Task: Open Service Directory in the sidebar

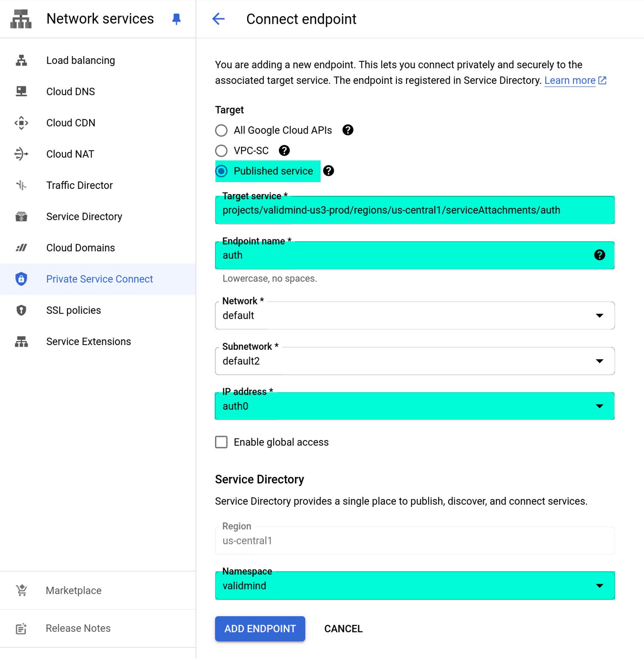Action: pos(84,217)
